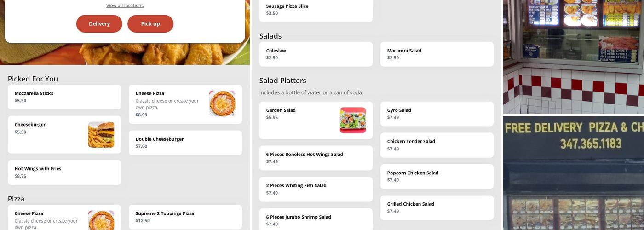Screen dimensions: 644x230
Task: Click the Cheeseburger photo thumbnail
Action: click(101, 134)
